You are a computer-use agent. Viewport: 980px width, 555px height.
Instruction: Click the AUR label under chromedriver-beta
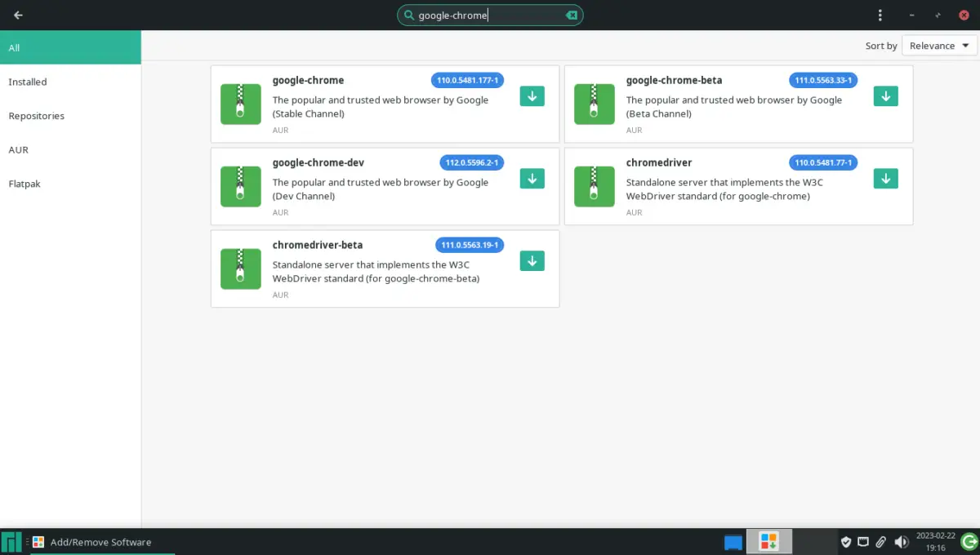281,295
